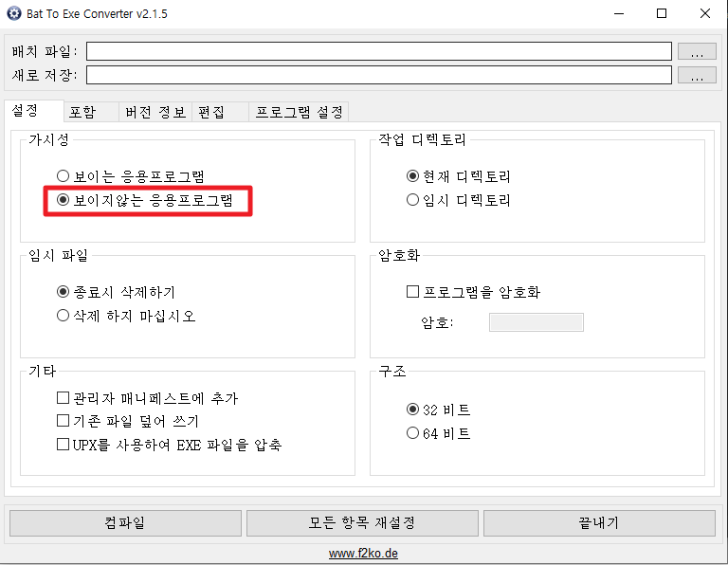Click 모든 항목 재설정 button

(362, 523)
